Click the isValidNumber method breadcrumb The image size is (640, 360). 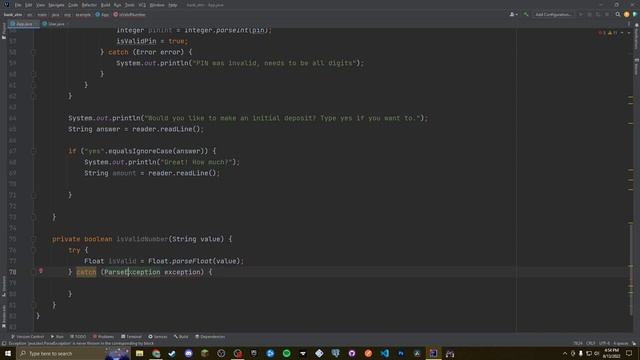pos(129,15)
